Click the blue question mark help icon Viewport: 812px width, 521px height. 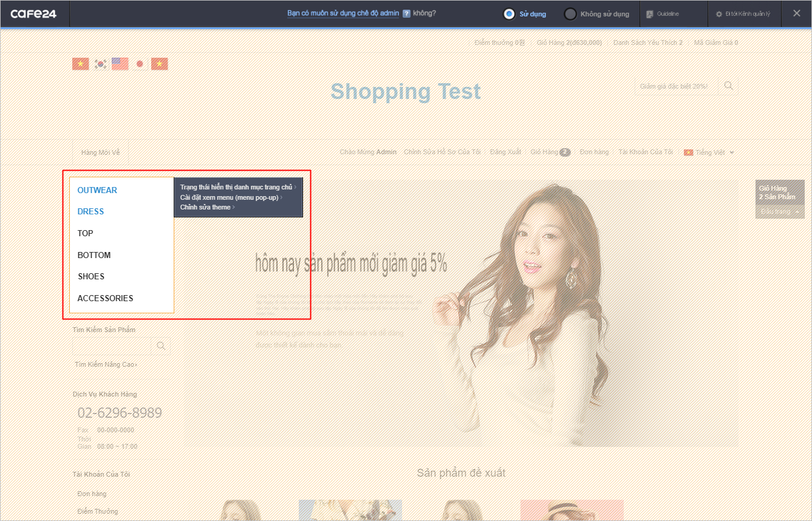tap(406, 13)
